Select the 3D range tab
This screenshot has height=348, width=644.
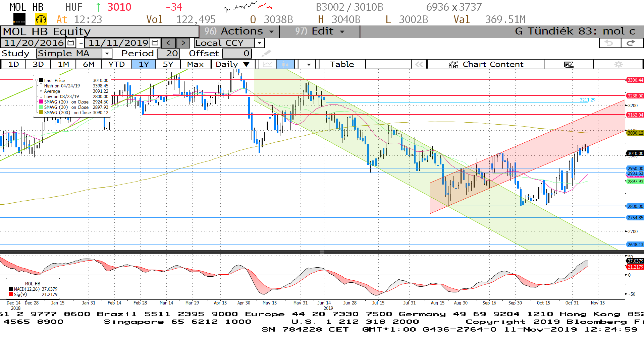pos(38,64)
